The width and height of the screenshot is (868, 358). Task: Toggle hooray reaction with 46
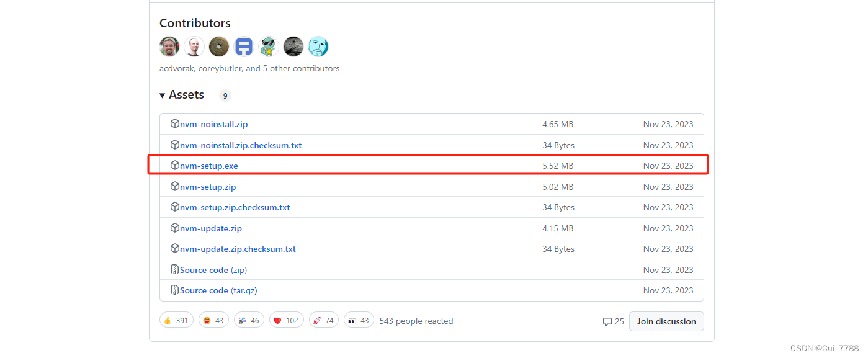(249, 321)
